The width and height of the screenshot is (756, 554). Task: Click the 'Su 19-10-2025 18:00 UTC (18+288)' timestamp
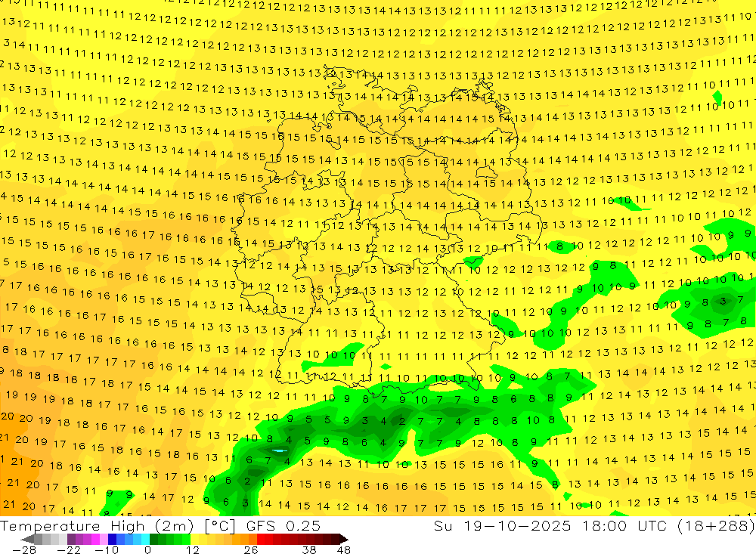pos(594,525)
